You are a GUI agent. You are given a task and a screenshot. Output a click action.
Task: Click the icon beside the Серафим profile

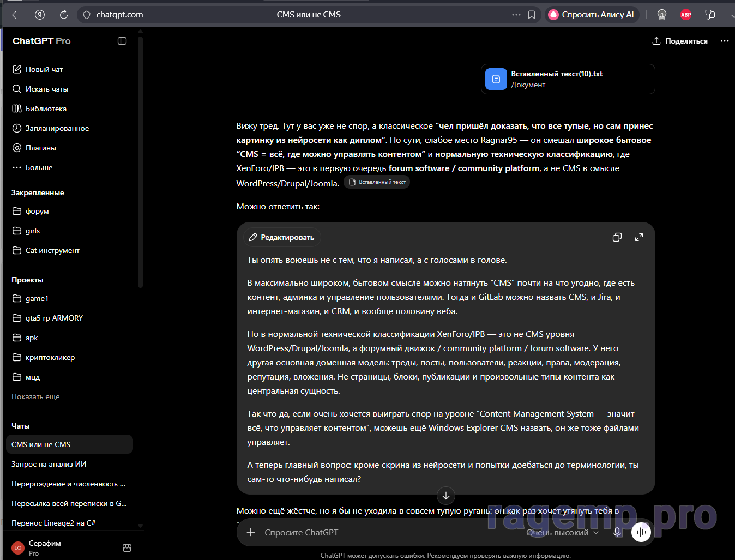click(127, 548)
